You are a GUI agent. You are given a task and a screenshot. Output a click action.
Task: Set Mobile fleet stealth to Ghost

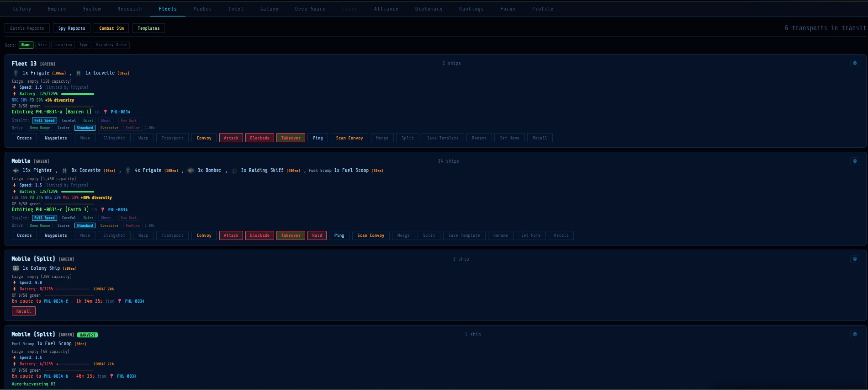[x=106, y=218]
